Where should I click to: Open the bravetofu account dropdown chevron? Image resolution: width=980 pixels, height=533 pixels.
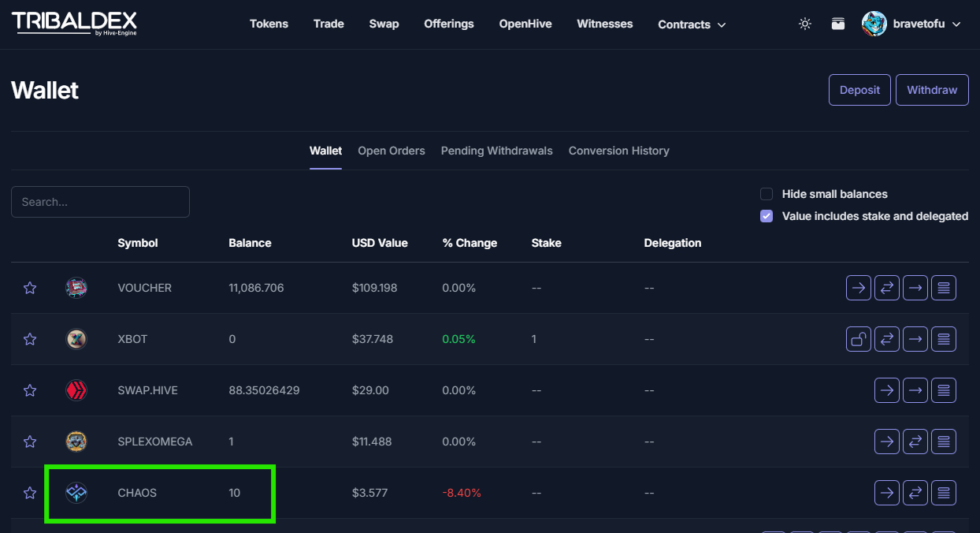tap(956, 24)
